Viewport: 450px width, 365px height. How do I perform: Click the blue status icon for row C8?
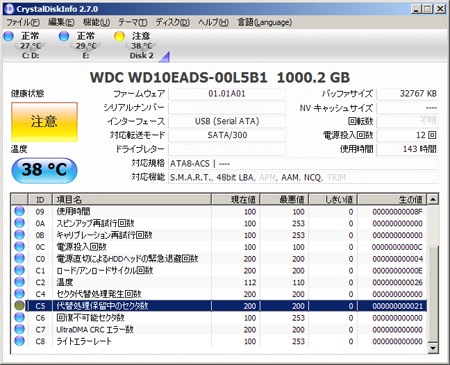click(x=19, y=341)
